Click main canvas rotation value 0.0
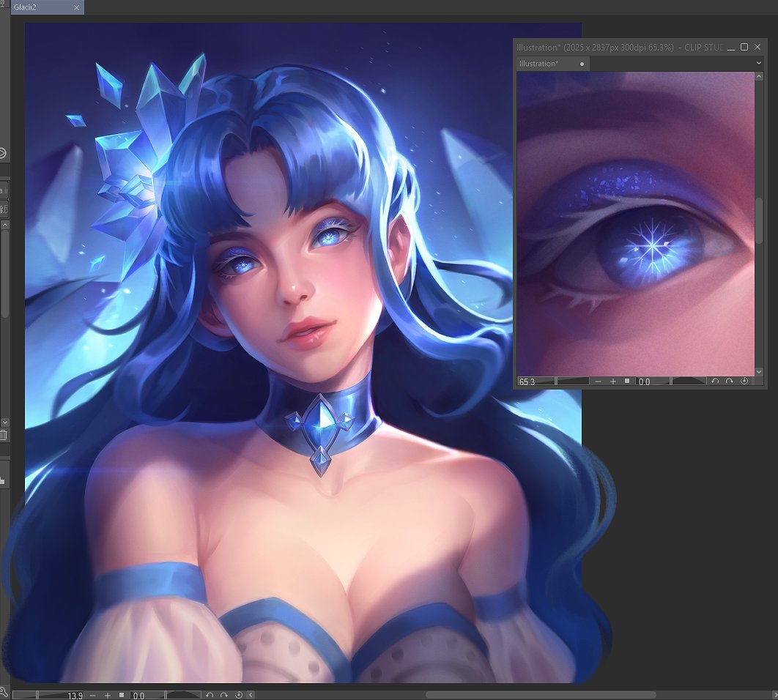Image resolution: width=778 pixels, height=700 pixels. [x=138, y=696]
